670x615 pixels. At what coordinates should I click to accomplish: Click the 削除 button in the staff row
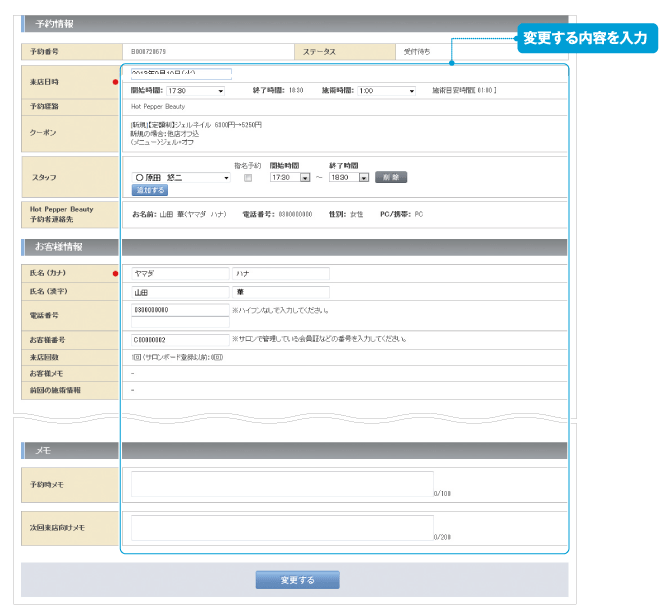tap(391, 178)
